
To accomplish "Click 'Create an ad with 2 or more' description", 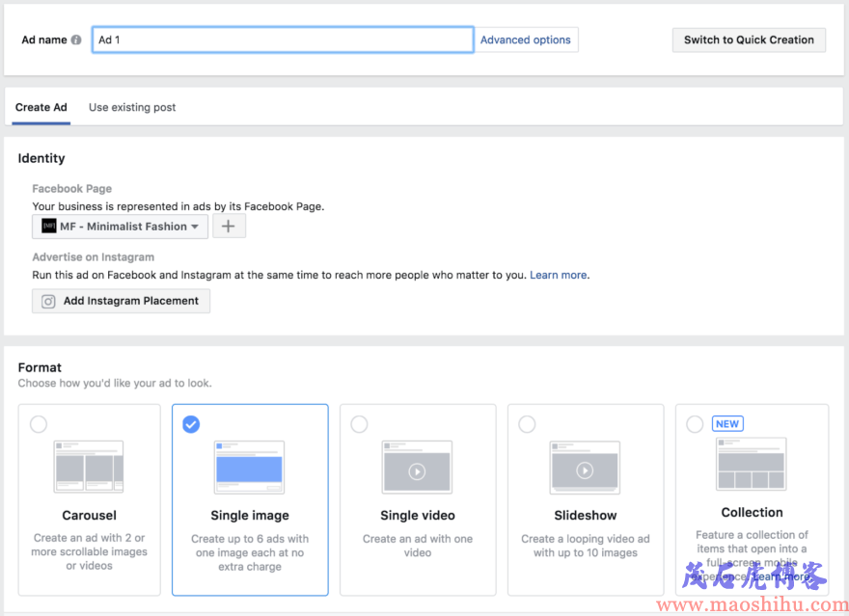I will tap(90, 551).
